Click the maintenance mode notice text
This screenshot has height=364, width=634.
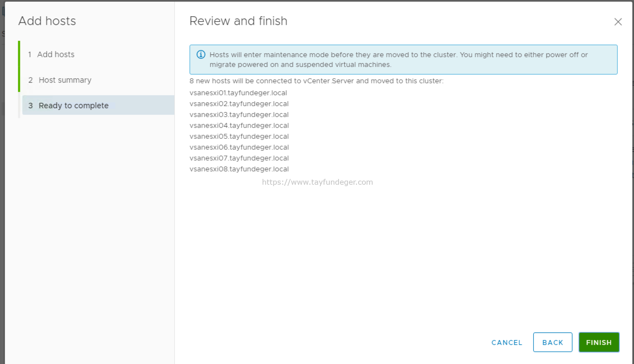pyautogui.click(x=399, y=60)
